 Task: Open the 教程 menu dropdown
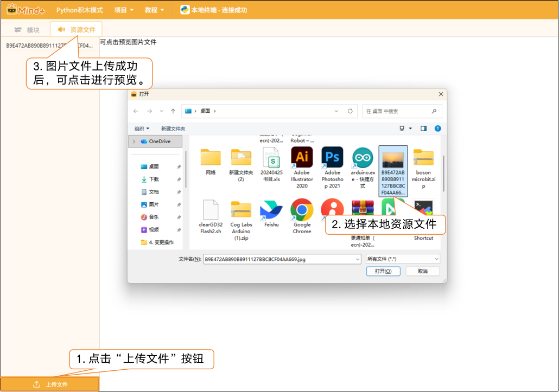[154, 10]
